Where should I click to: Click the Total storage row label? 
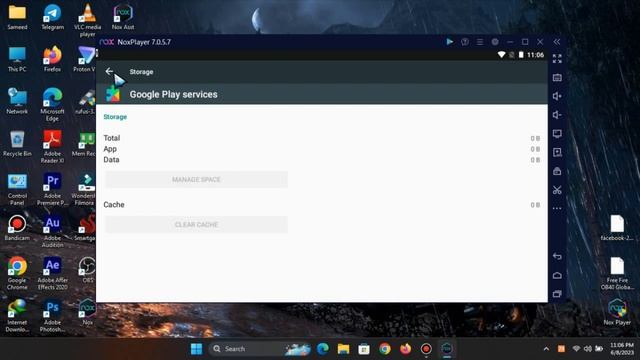point(112,138)
